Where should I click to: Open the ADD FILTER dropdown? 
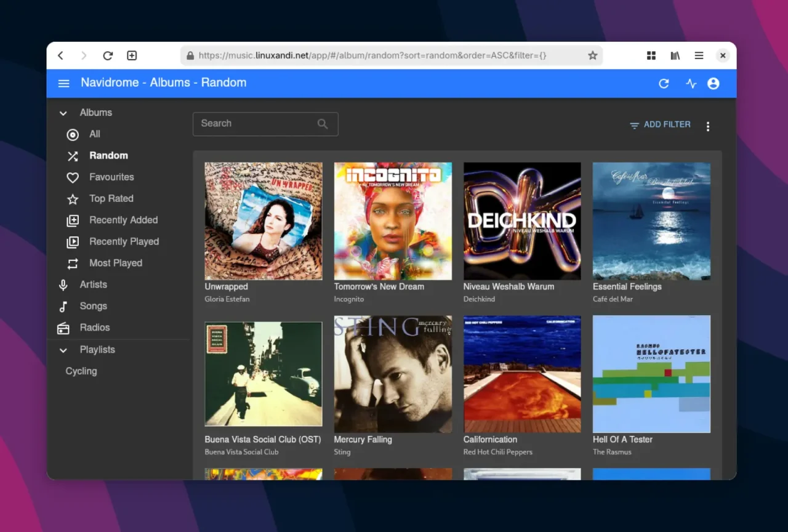click(660, 124)
